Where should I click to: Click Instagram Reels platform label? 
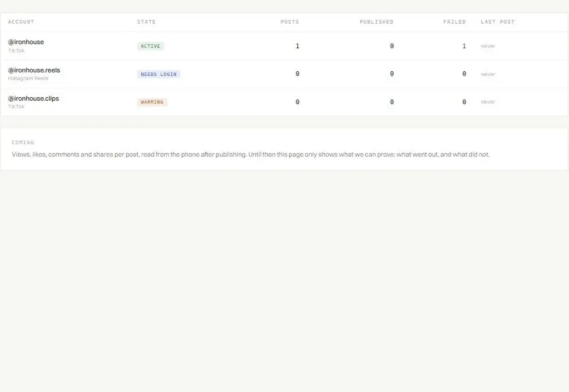(28, 78)
